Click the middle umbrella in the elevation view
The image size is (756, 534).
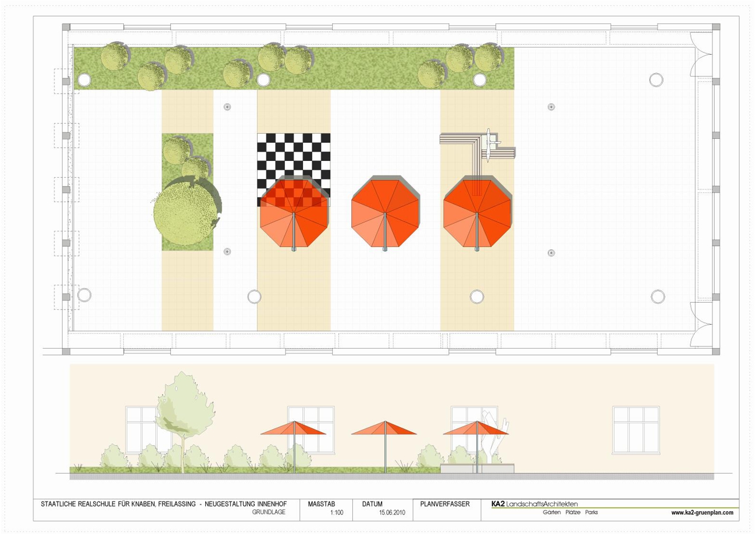[384, 429]
